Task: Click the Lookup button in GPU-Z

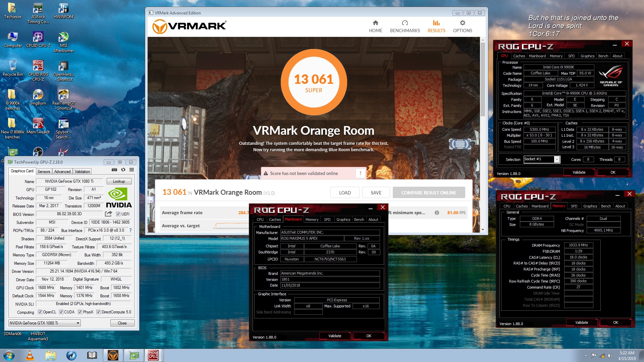Action: [x=119, y=181]
